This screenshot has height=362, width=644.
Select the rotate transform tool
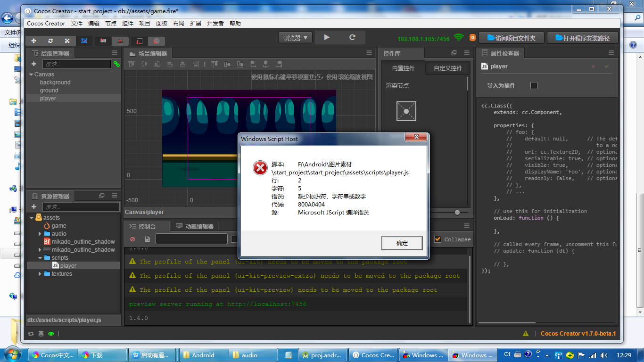50,41
